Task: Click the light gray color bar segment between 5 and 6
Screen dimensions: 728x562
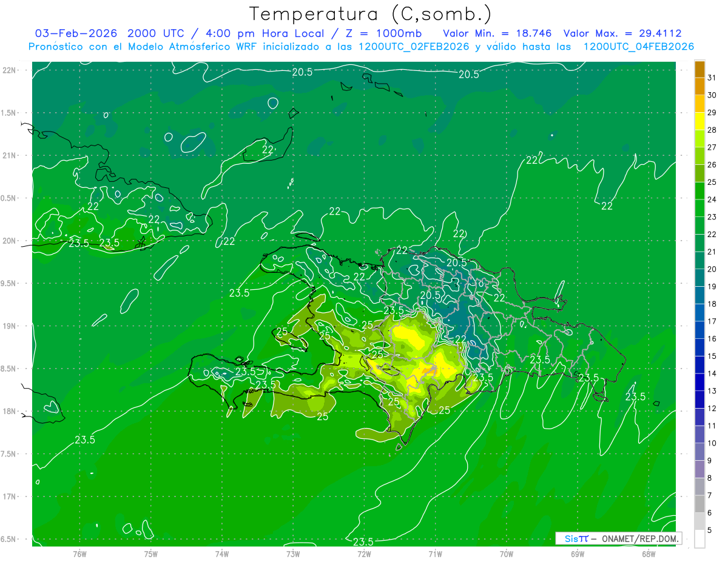Action: (699, 521)
